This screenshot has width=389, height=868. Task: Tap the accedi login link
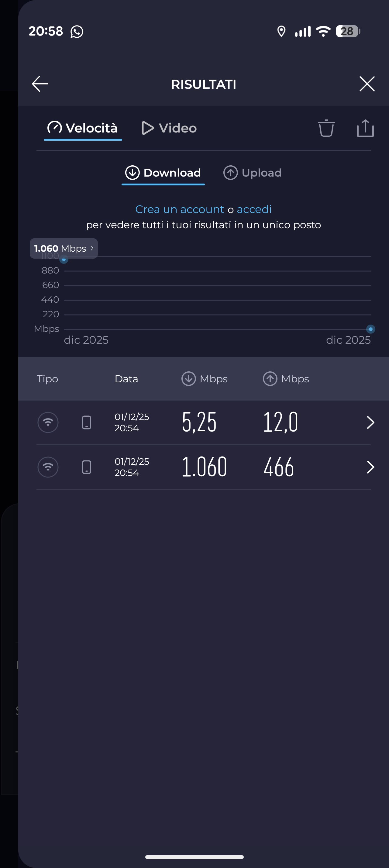pos(254,209)
